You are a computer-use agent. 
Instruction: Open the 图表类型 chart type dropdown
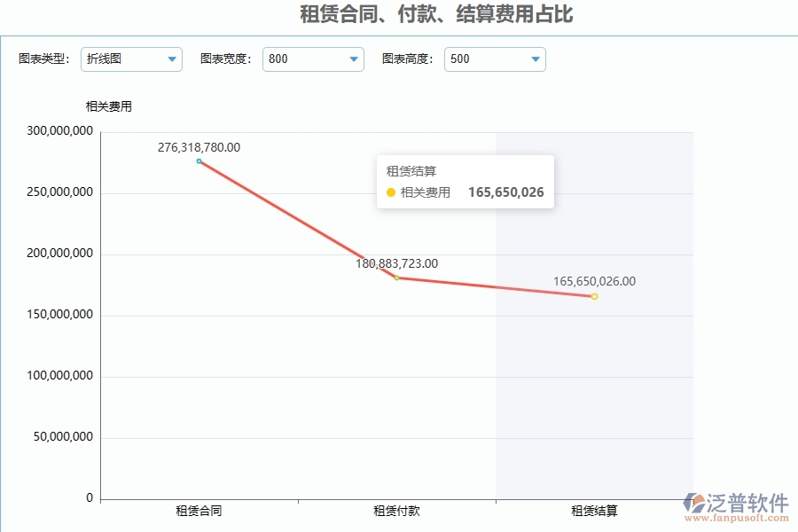(131, 59)
